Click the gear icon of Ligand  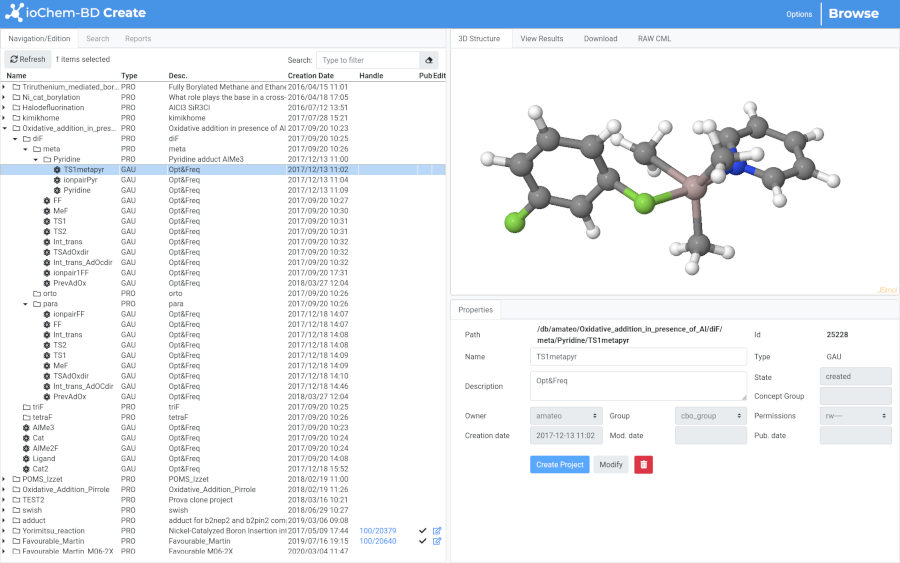click(x=26, y=459)
